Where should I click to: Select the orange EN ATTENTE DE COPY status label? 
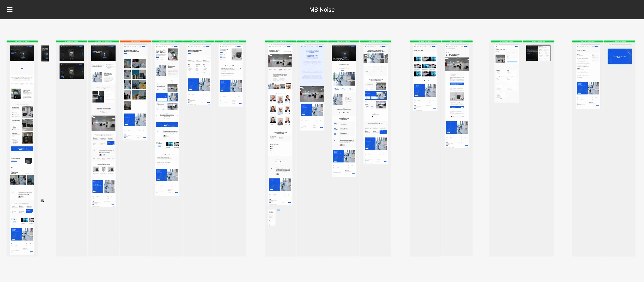(x=135, y=41)
